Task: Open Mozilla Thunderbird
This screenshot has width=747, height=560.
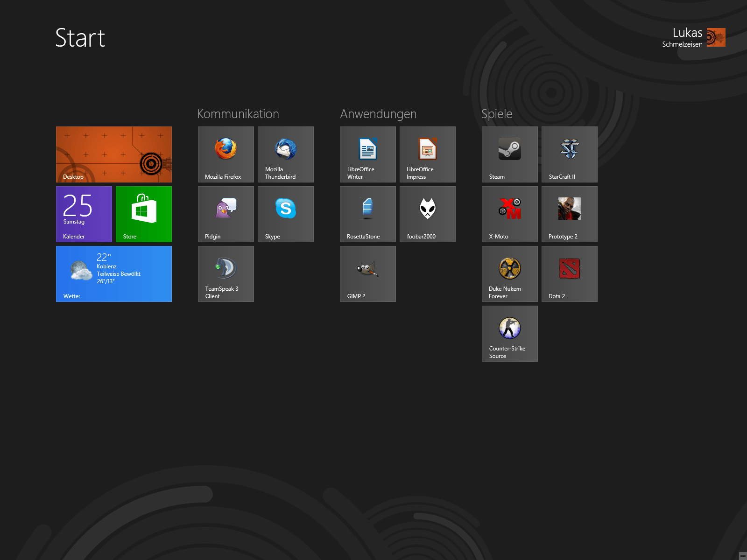Action: tap(285, 154)
